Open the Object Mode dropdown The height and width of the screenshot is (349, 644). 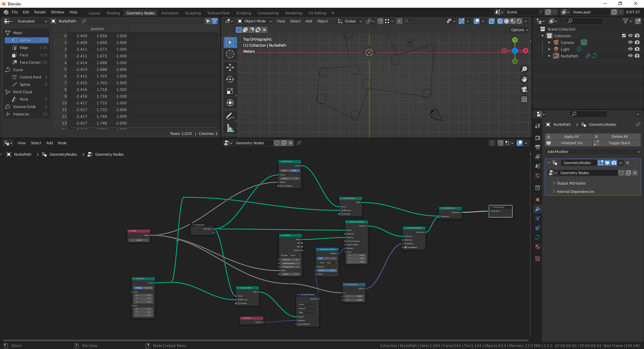[x=255, y=21]
